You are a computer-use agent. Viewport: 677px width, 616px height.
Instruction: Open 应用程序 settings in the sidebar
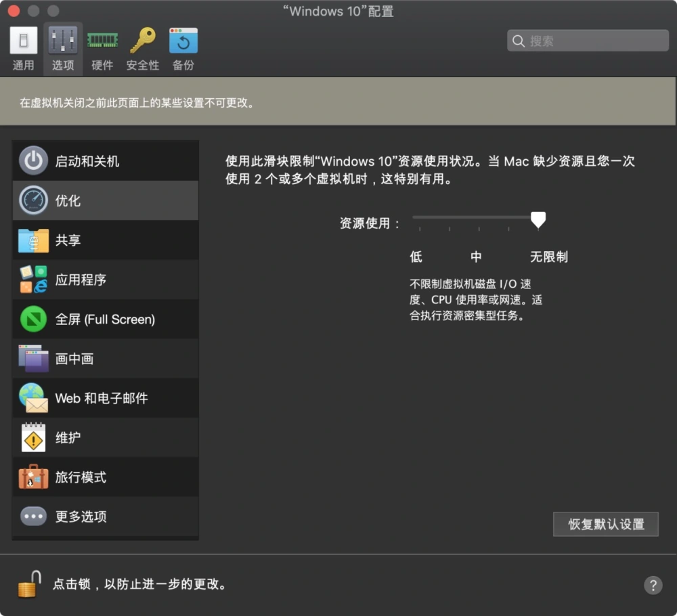[106, 280]
